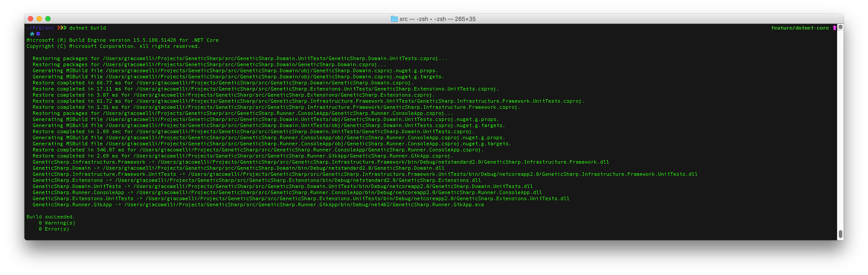Click the folder proxy icon in title bar
868x275 pixels.
(x=394, y=19)
